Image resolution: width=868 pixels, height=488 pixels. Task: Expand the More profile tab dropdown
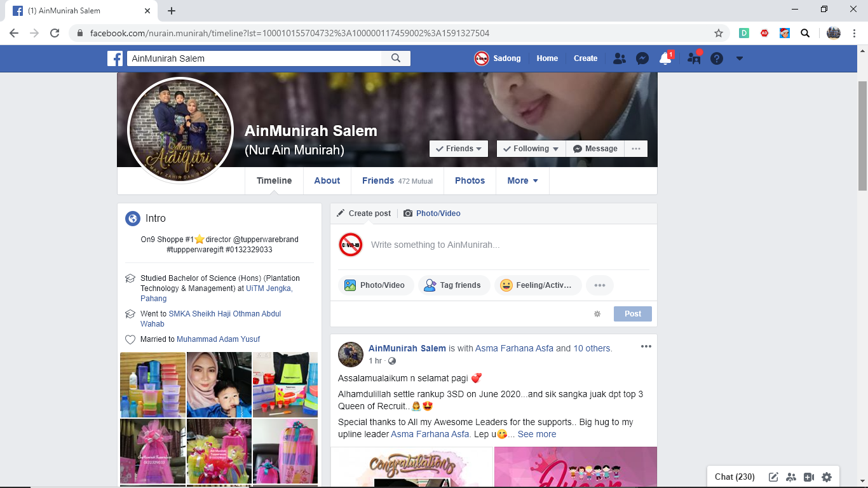coord(522,181)
